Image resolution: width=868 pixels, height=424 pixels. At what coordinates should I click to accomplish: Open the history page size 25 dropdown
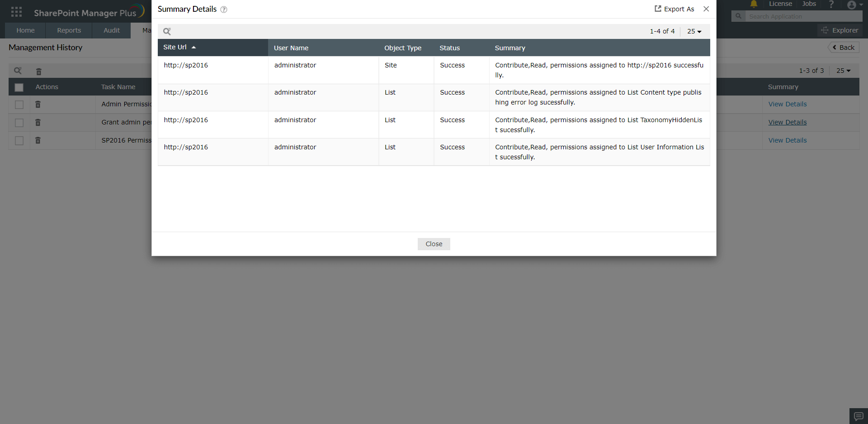point(844,71)
